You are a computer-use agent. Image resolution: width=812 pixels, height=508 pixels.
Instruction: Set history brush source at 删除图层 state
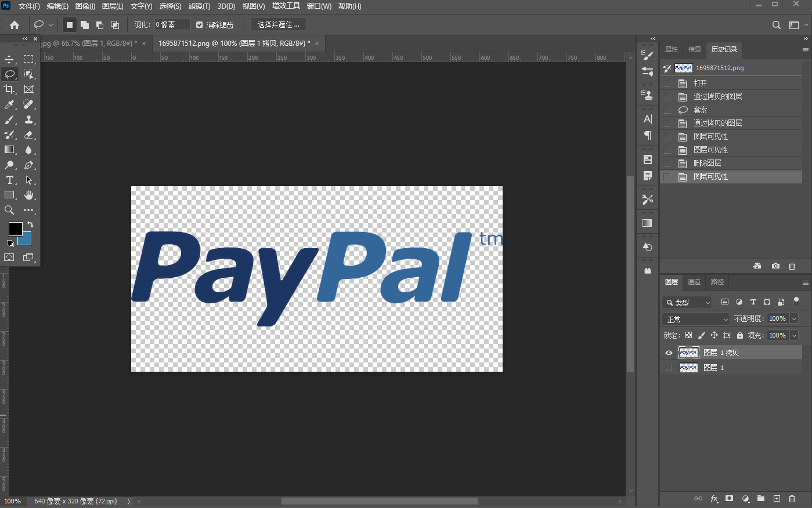667,164
